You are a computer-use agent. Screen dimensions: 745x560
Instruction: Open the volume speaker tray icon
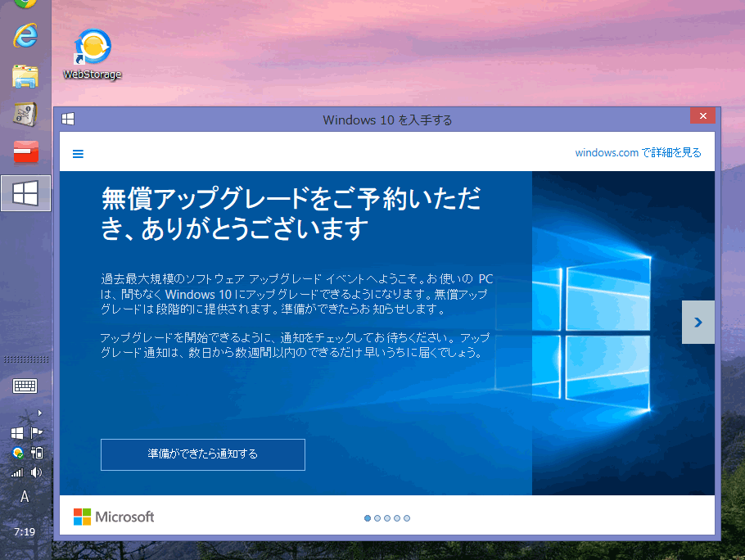tap(36, 472)
